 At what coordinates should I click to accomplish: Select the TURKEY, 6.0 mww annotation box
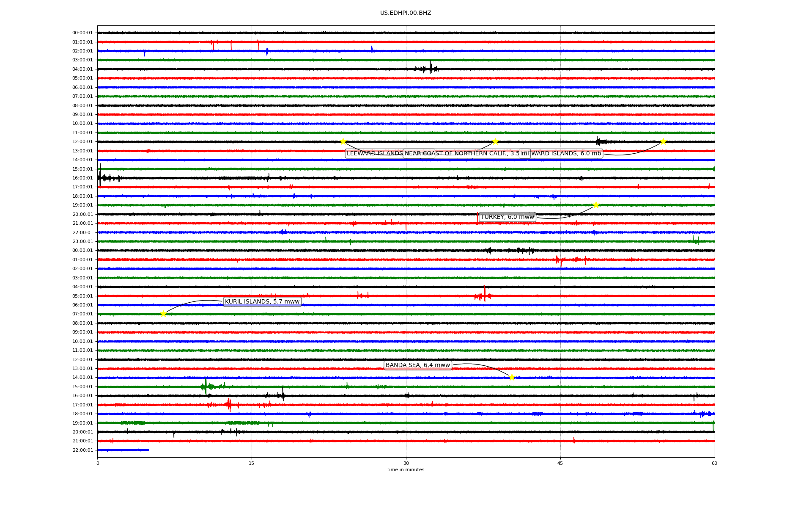[x=507, y=217]
